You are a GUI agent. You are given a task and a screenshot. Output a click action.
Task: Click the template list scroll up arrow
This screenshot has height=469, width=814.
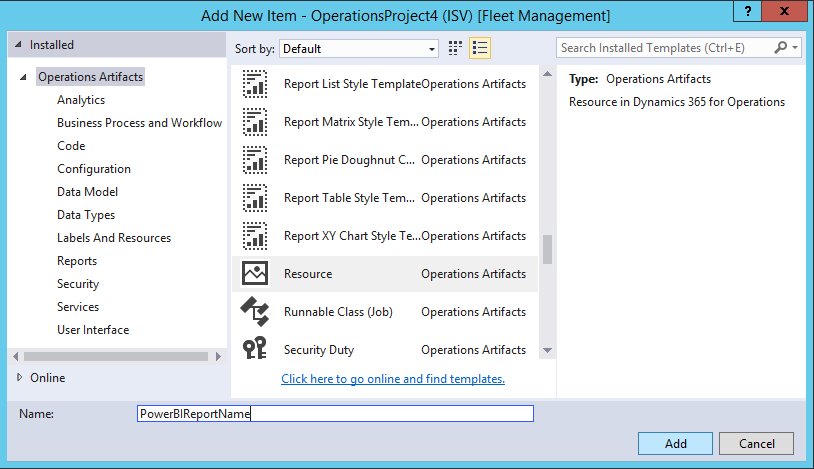tap(547, 74)
